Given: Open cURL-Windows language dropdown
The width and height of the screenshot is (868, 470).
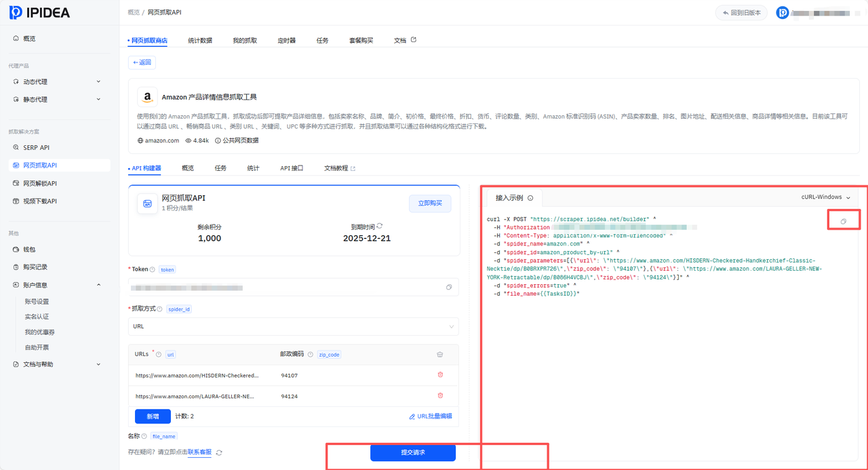Looking at the screenshot, I should pyautogui.click(x=826, y=197).
